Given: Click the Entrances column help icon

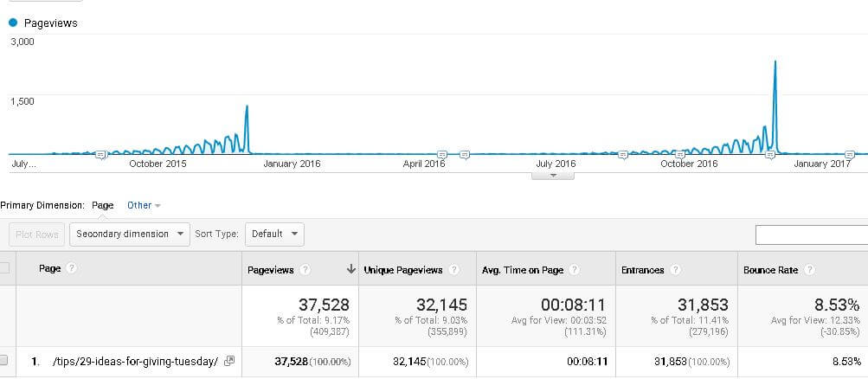Looking at the screenshot, I should click(x=675, y=270).
